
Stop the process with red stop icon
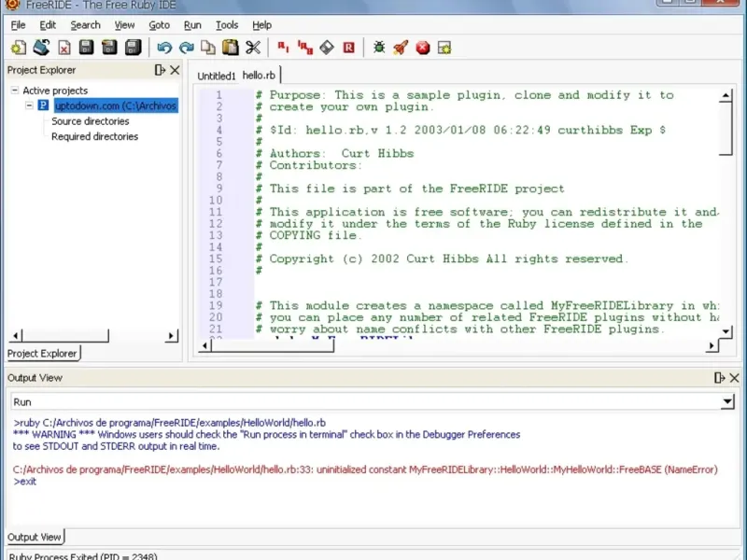coord(422,48)
